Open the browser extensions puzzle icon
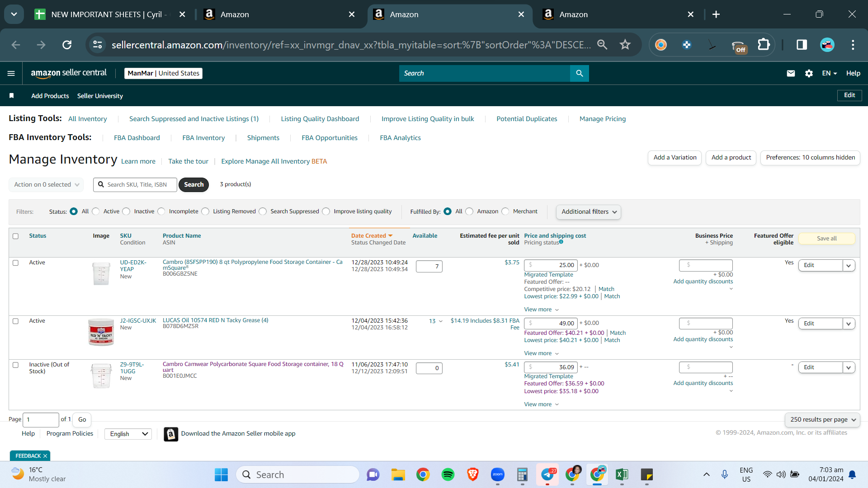Screen dimensions: 868x488 coord(764,45)
